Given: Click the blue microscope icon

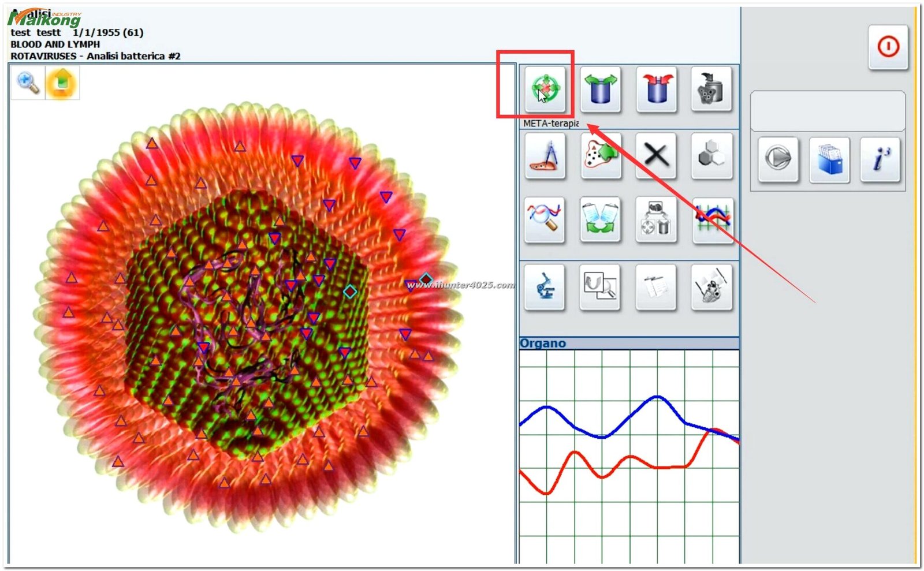Looking at the screenshot, I should 545,287.
